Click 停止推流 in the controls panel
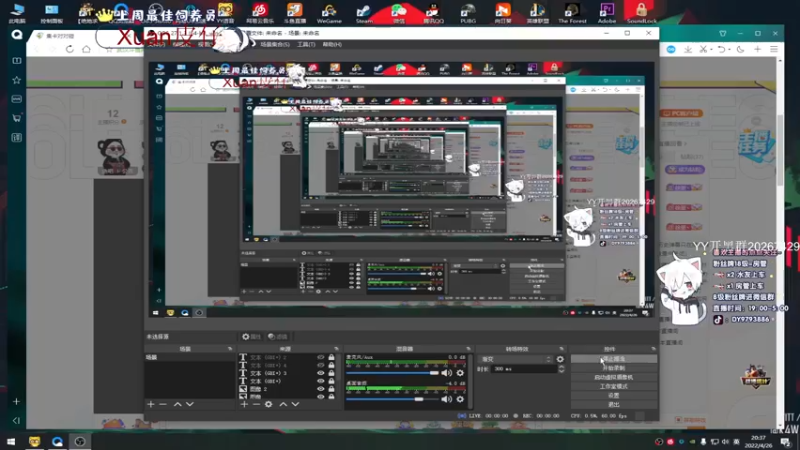The image size is (800, 450). (614, 359)
